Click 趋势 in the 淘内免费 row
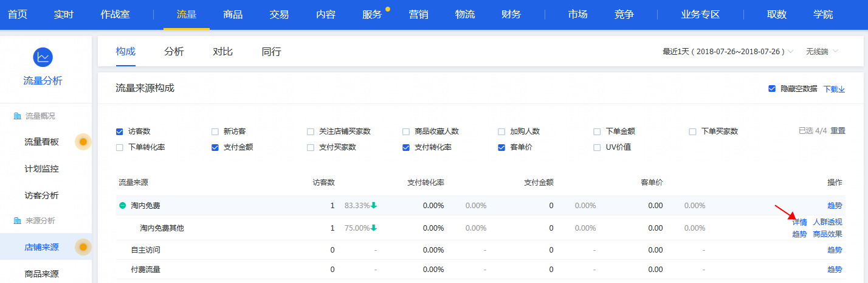Viewport: 868px width, 283px height. point(835,206)
